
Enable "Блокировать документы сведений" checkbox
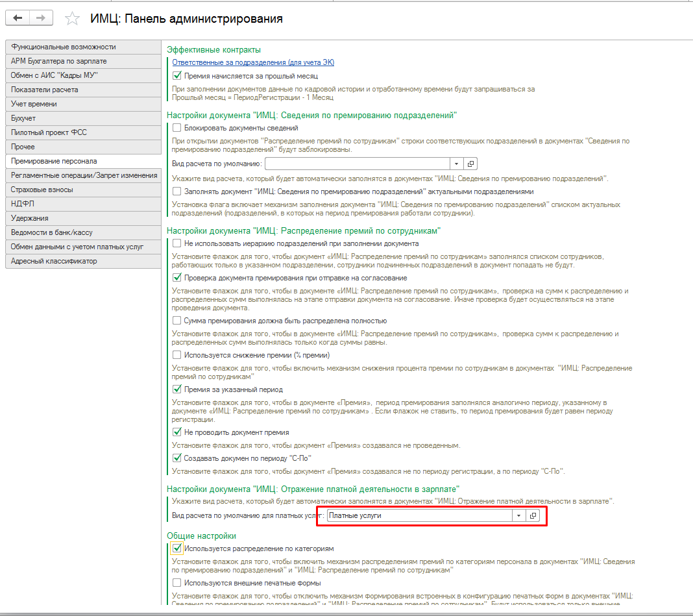(177, 129)
